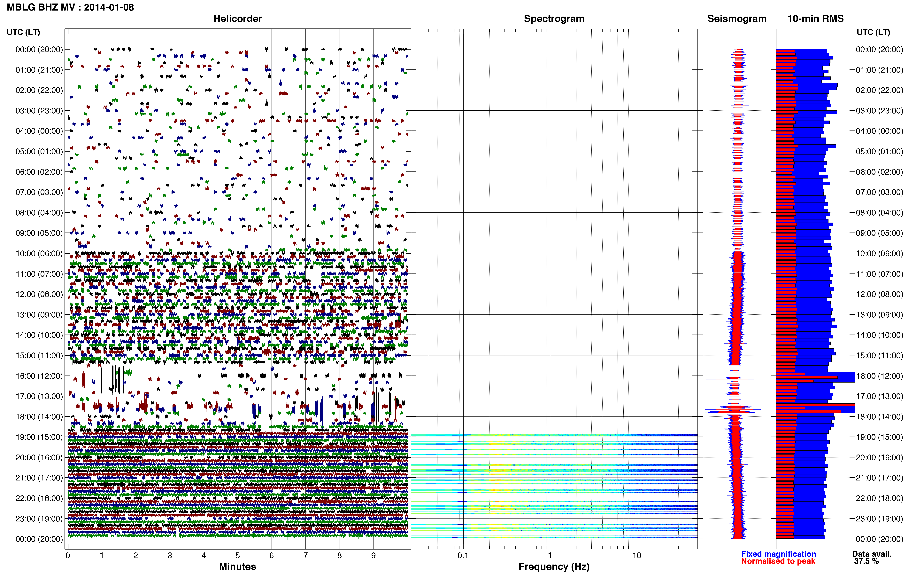The width and height of the screenshot is (924, 578).
Task: Click Minutes axis tick 5
Action: (x=238, y=555)
